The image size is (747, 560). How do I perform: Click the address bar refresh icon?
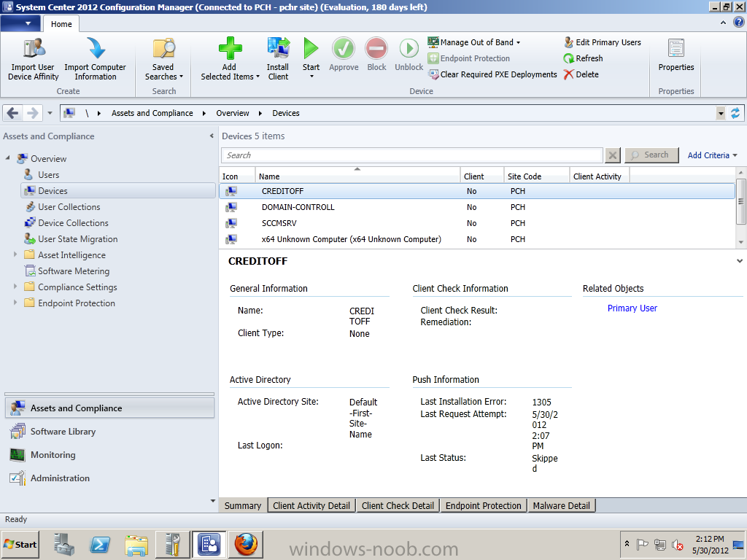pos(735,113)
